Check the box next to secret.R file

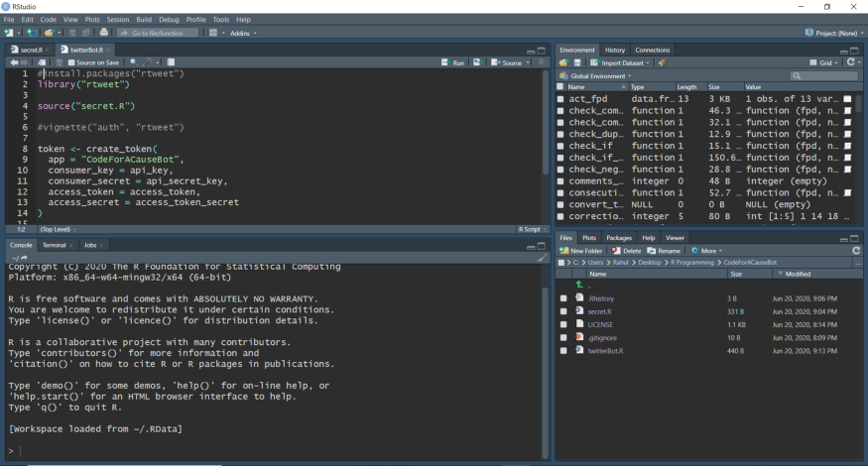point(562,311)
